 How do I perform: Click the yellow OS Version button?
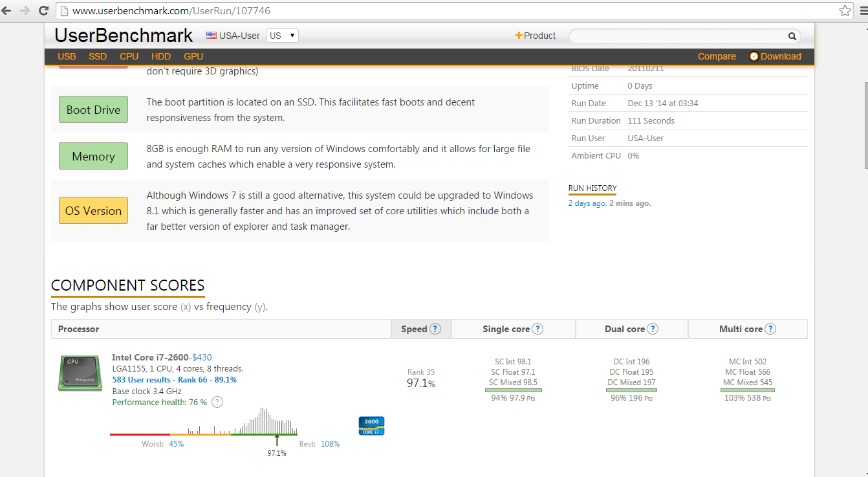93,210
